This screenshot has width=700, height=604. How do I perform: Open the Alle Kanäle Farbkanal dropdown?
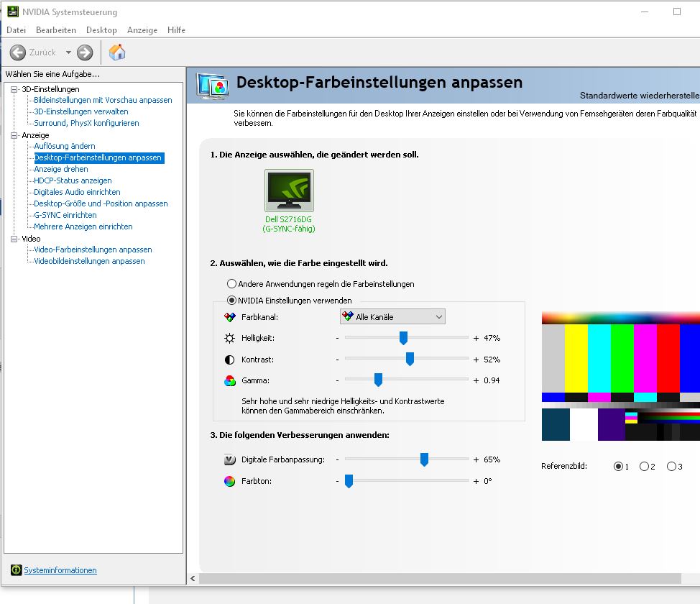(x=392, y=317)
